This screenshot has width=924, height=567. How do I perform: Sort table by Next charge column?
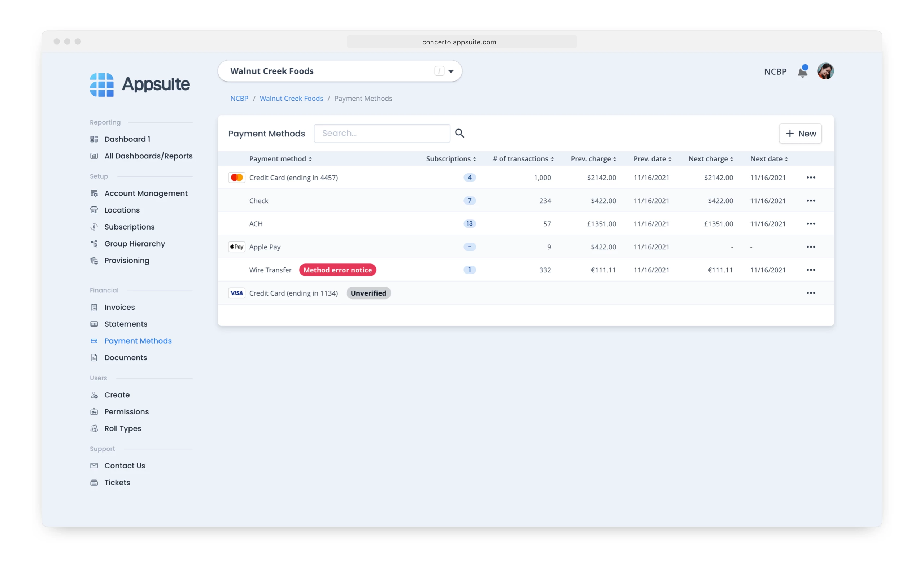coord(711,159)
